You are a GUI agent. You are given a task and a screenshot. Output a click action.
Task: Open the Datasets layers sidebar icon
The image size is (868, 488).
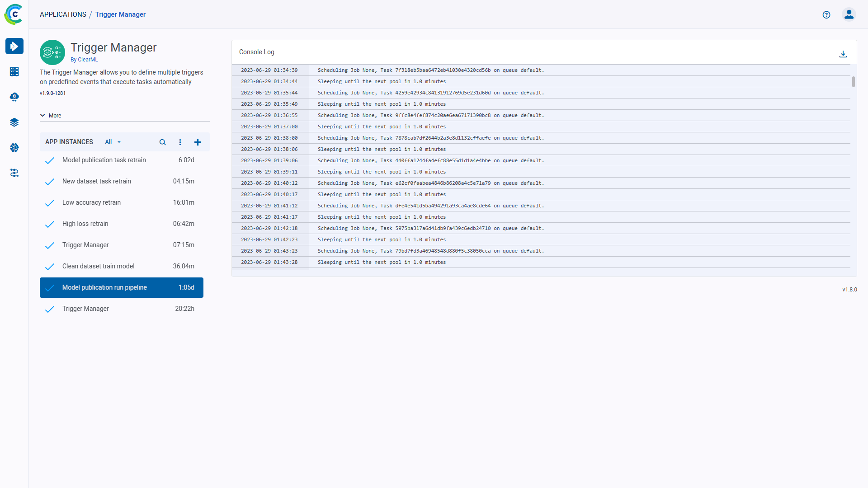click(x=14, y=122)
